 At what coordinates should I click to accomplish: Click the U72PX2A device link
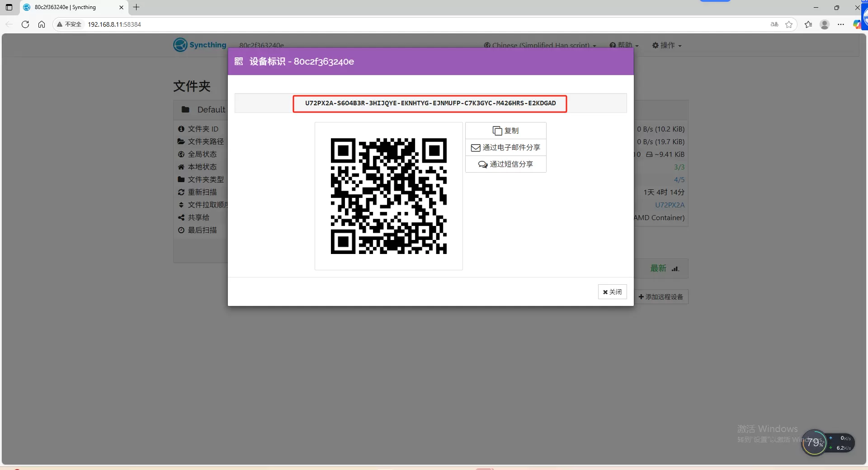[670, 205]
